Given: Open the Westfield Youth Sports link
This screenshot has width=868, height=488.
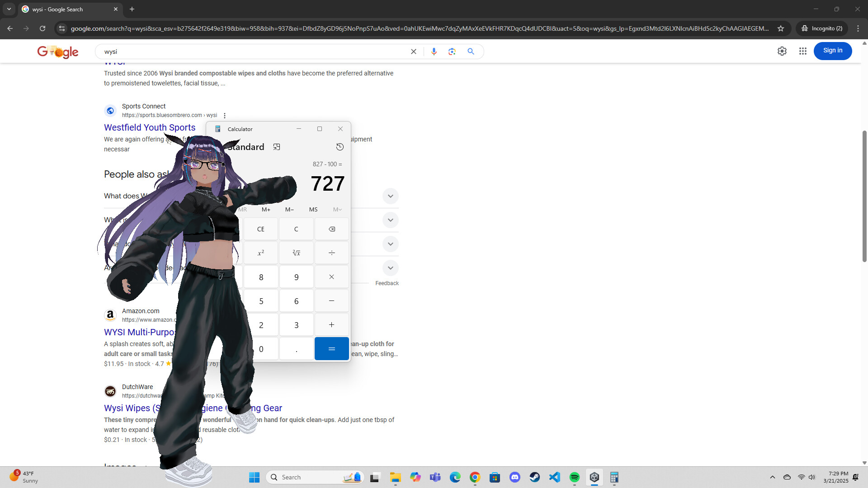Looking at the screenshot, I should [149, 127].
